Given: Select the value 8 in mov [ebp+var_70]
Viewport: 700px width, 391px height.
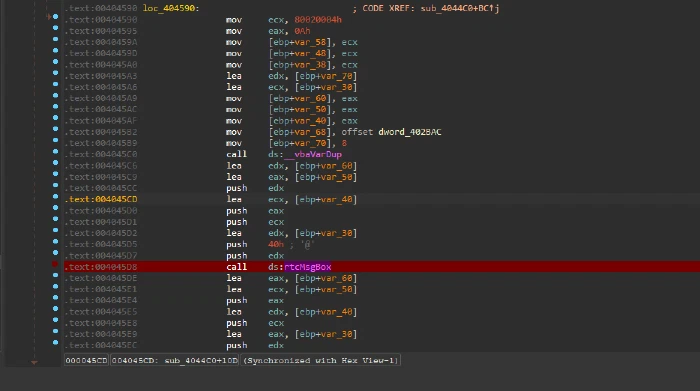Looking at the screenshot, I should (344, 143).
